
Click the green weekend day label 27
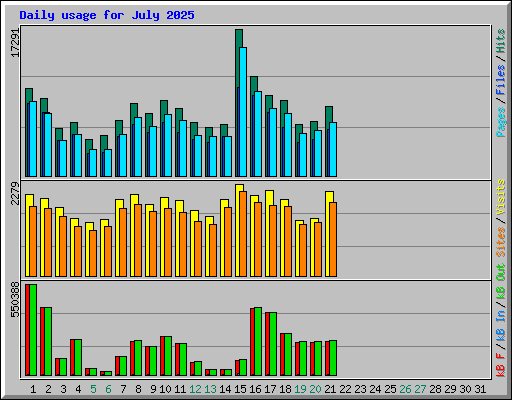[420, 389]
